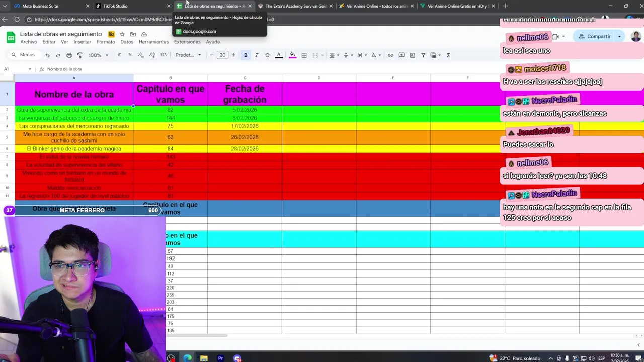Move the document with folder icon
This screenshot has height=362, width=644.
coord(133,34)
